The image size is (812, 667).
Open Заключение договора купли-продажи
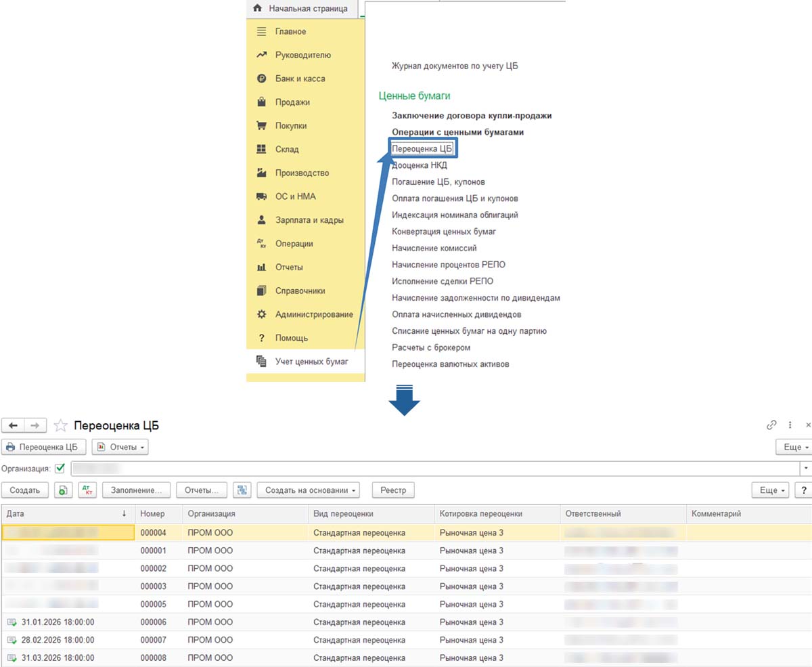tap(472, 116)
